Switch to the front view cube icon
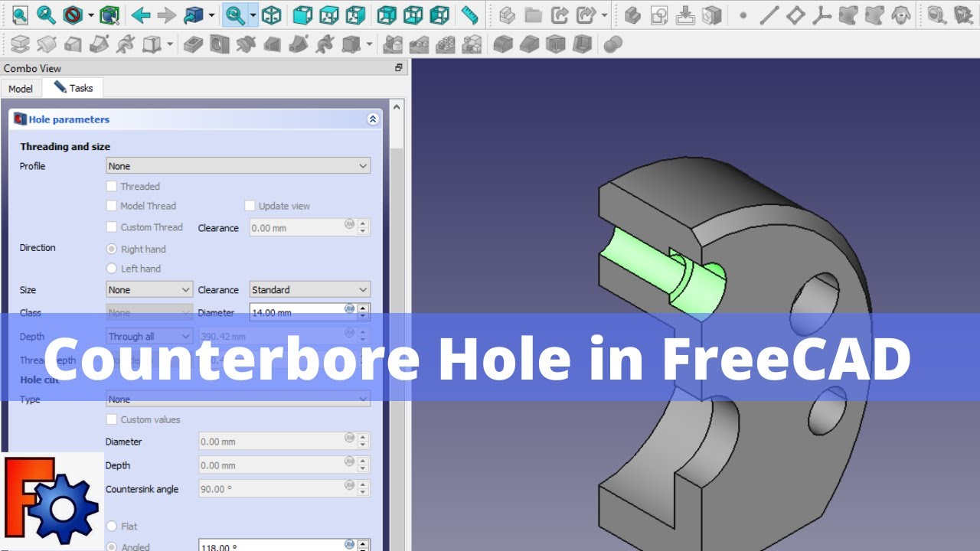Viewport: 980px width, 551px height. click(x=303, y=15)
